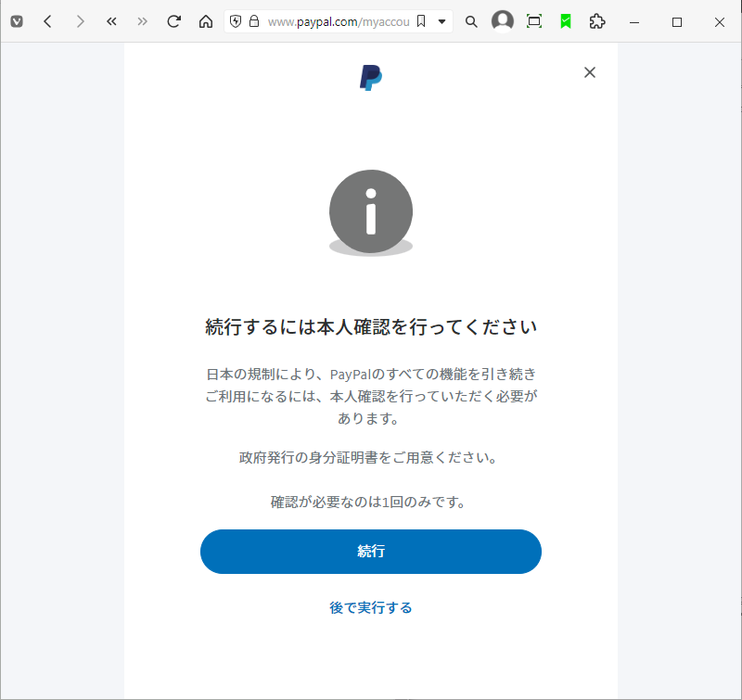Viewport: 742px width, 700px height.
Task: Go to the home page
Action: tap(206, 21)
